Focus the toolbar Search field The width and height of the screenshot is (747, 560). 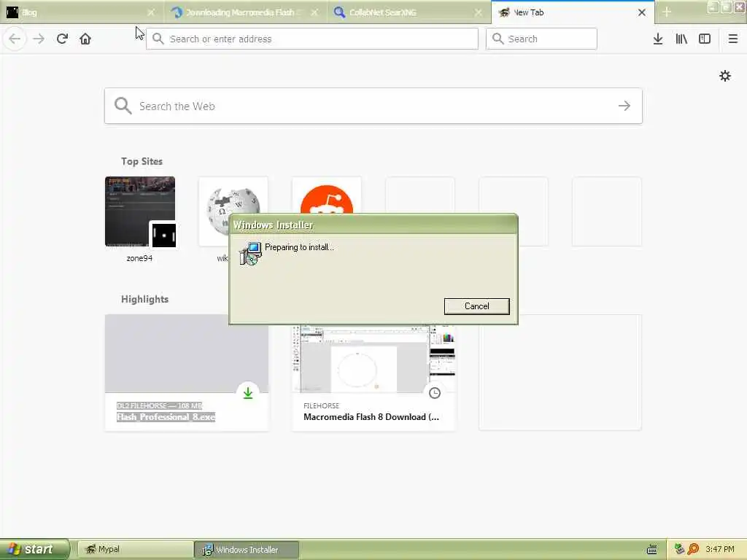point(541,39)
